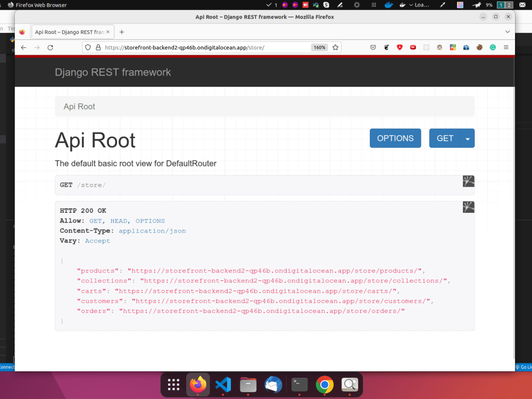Expand the GET format dropdown arrow
Screen dimensions: 532x399
tap(468, 138)
